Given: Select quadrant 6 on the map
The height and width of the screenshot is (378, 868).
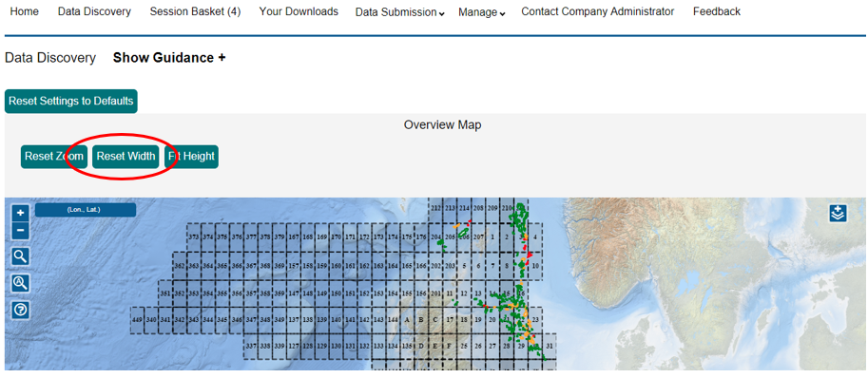Looking at the screenshot, I should tap(478, 266).
